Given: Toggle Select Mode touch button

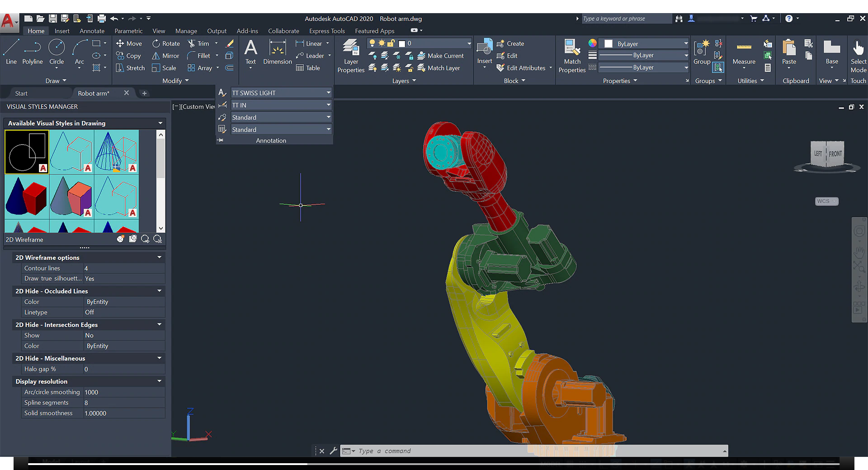Looking at the screenshot, I should pyautogui.click(x=858, y=56).
